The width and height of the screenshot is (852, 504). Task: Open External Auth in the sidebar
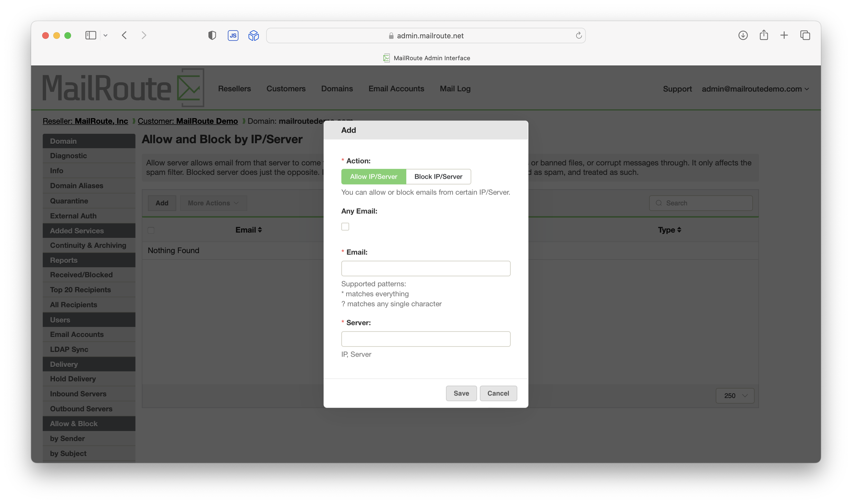[89, 216]
